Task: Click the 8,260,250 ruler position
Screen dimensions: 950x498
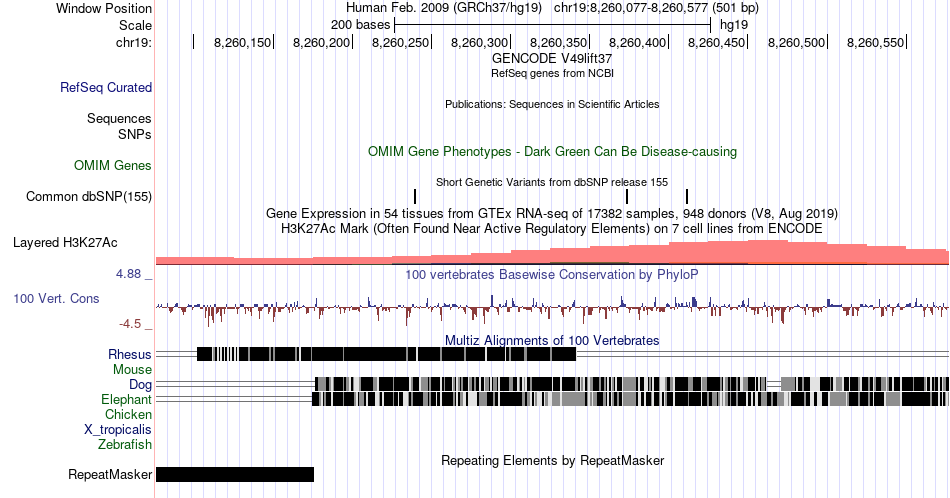Action: pyautogui.click(x=400, y=42)
